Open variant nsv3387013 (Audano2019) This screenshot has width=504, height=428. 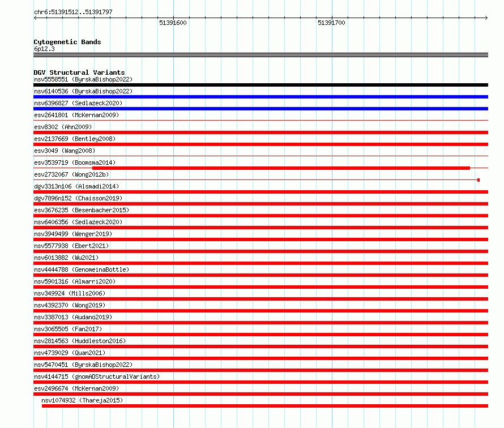coord(73,317)
